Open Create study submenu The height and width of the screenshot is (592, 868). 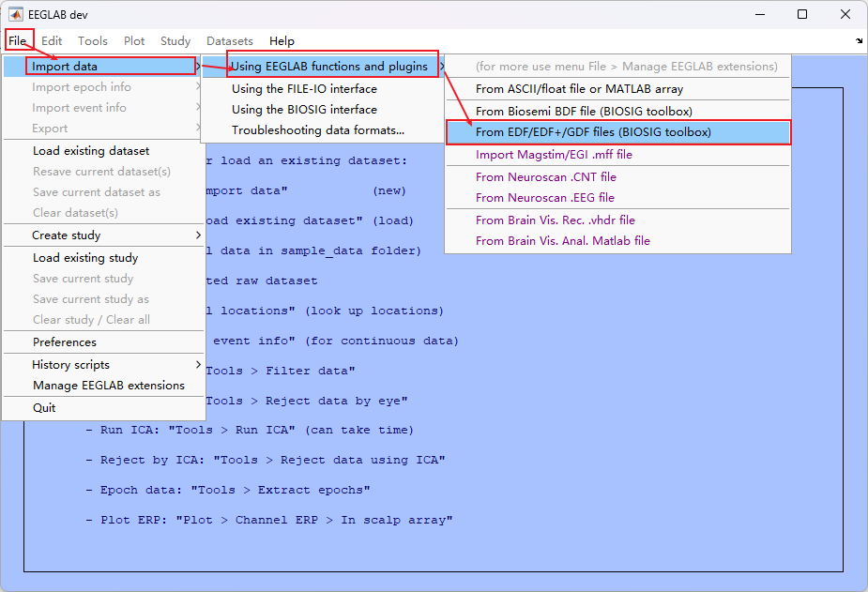point(103,235)
